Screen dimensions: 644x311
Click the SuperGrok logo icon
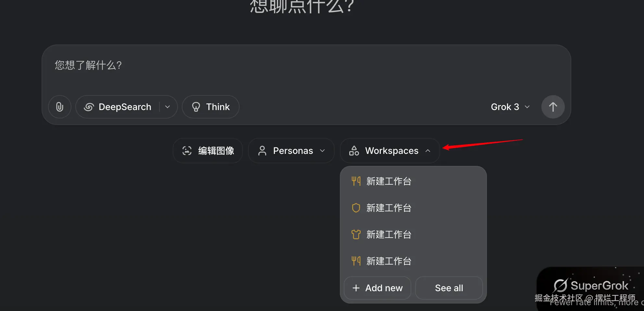(561, 285)
